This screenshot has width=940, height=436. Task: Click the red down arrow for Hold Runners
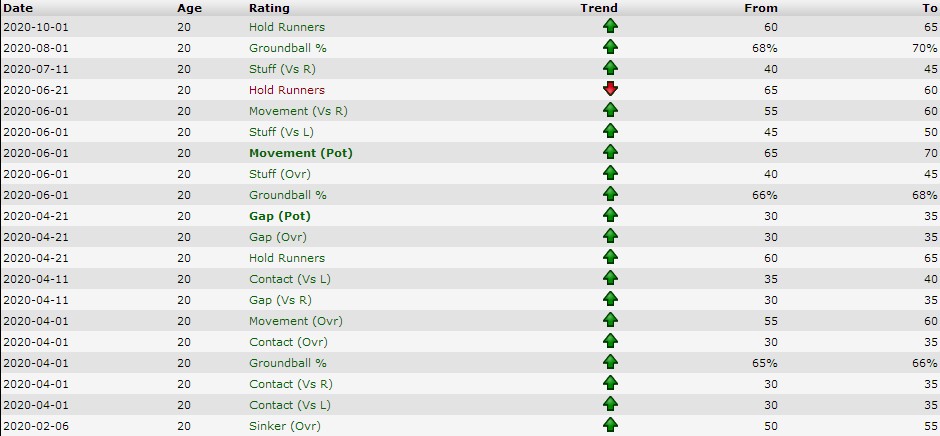(x=610, y=90)
